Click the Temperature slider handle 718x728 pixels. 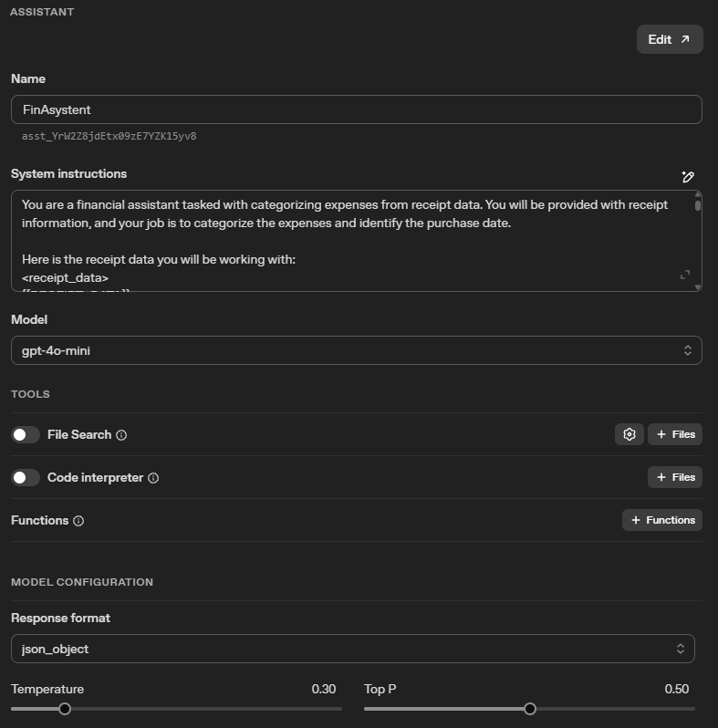coord(65,709)
